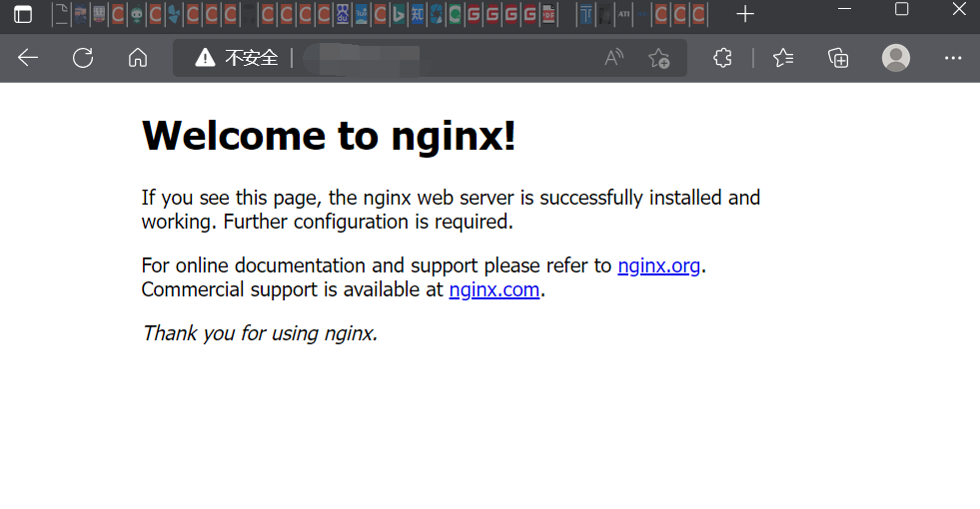Close the browser window

point(959,9)
